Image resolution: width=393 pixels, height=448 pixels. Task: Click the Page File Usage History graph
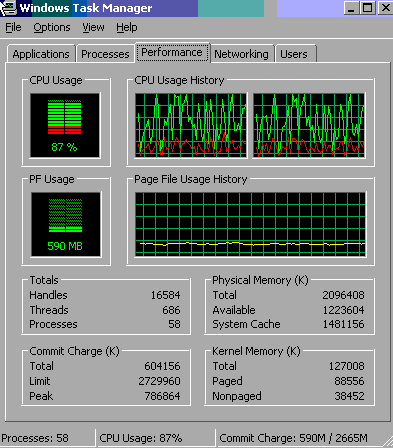[250, 224]
